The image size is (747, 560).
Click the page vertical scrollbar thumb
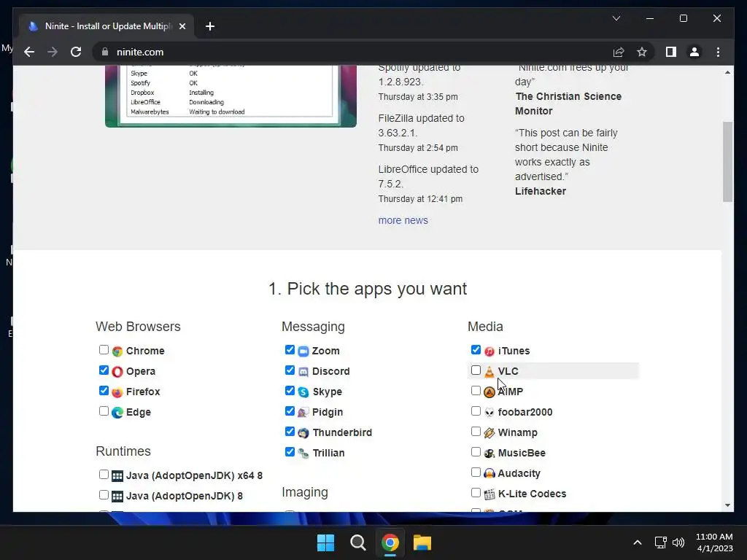click(727, 162)
